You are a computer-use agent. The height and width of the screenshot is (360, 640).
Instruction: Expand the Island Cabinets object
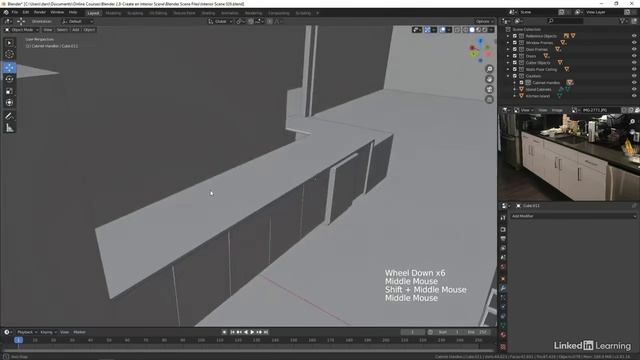point(515,89)
